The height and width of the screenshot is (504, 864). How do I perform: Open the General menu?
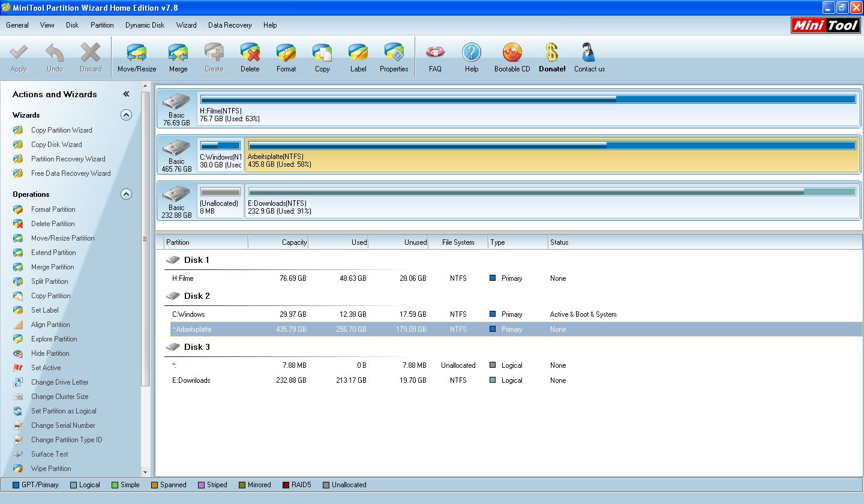(x=17, y=25)
